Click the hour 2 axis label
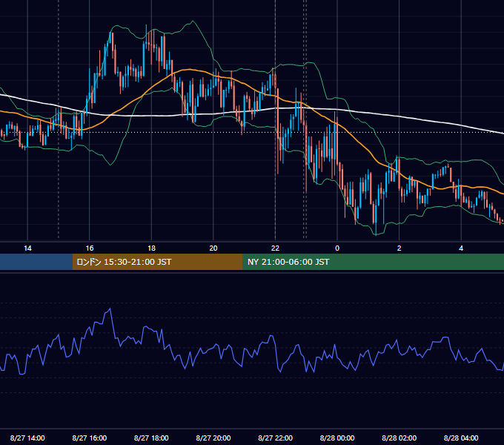 pos(399,248)
